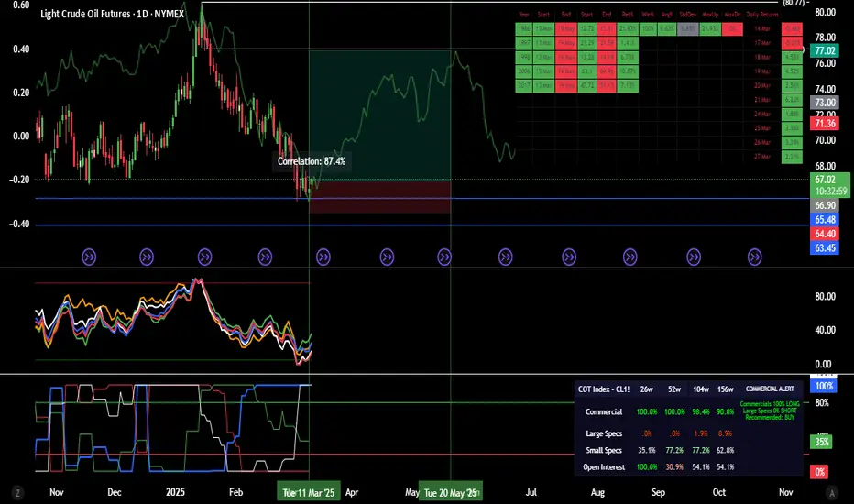
Task: Click the StdDev column header
Action: 688,15
